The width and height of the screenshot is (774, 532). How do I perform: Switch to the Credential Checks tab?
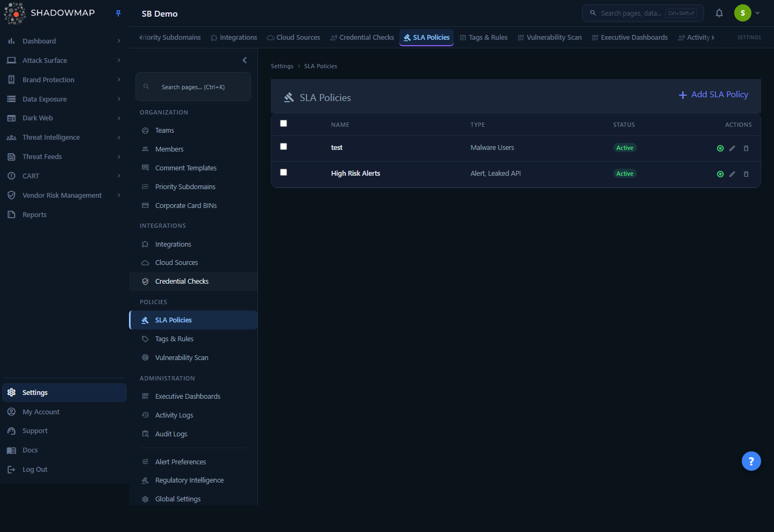click(x=362, y=38)
